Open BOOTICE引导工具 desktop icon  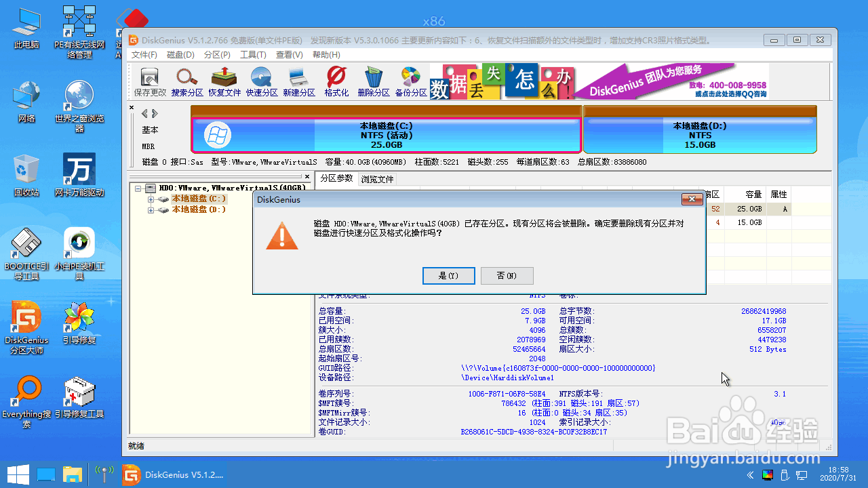click(x=26, y=254)
